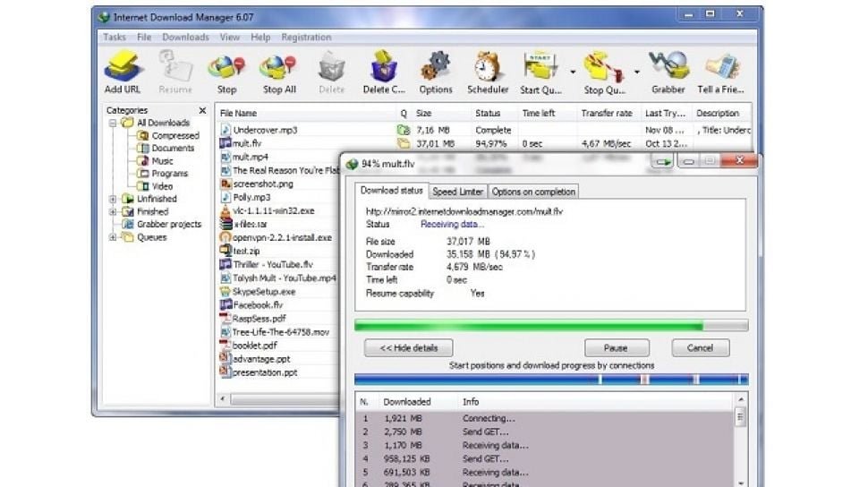Select advantage.ppt in the file list
Screen dimensions: 868x487
261,359
